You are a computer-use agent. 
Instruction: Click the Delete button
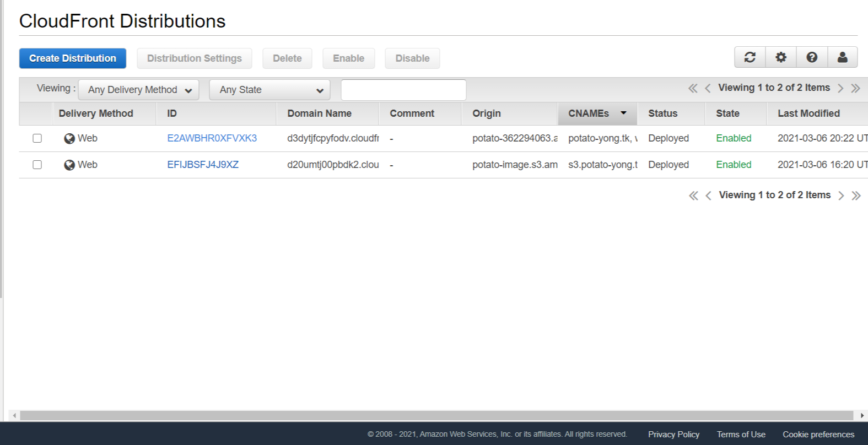coord(287,58)
